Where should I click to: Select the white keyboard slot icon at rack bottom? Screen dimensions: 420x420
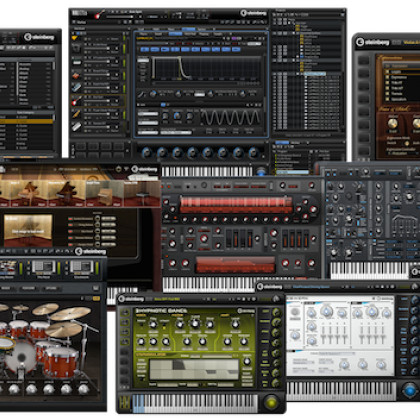click(x=76, y=127)
